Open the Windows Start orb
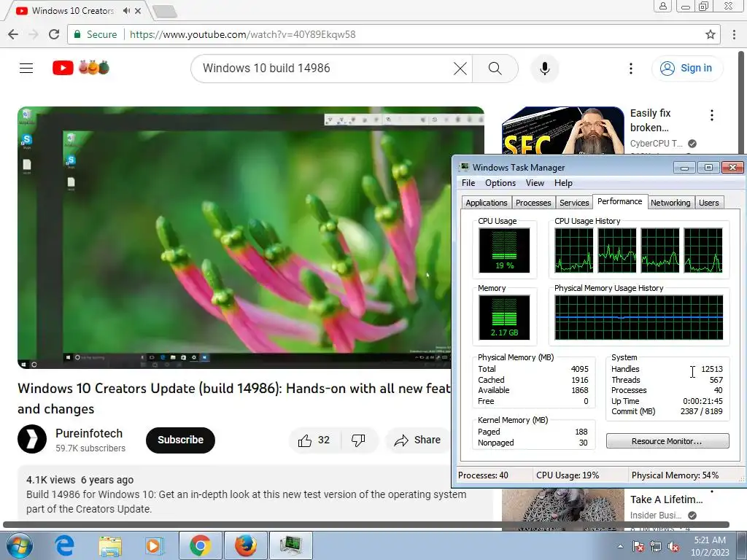This screenshot has height=560, width=747. pos(19,545)
